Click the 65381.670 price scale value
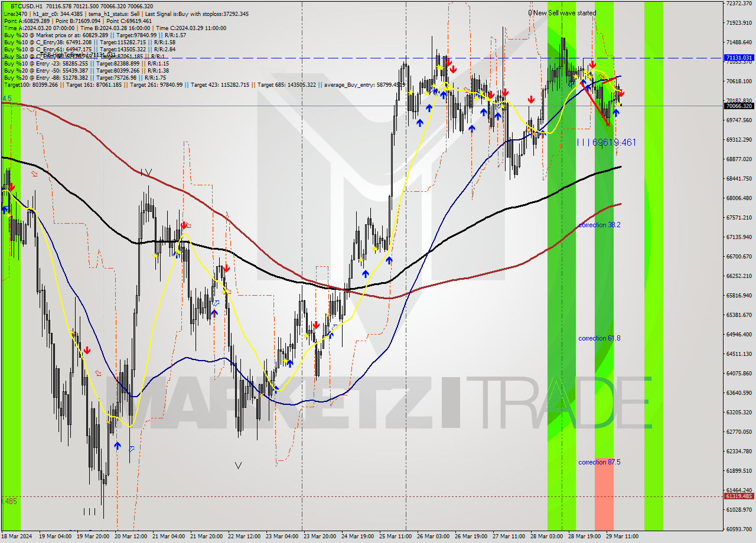The height and width of the screenshot is (543, 756). (x=738, y=315)
